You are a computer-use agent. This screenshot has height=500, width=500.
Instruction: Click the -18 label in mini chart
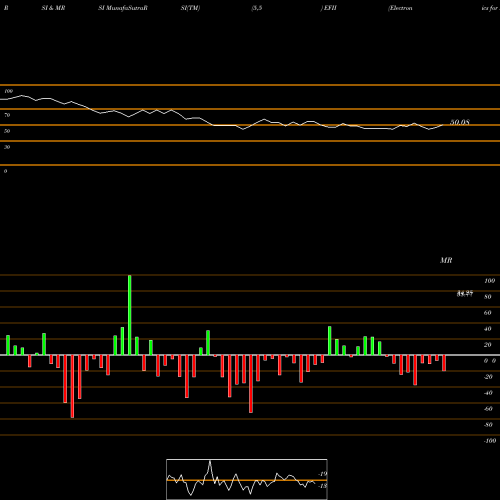pos(323,486)
